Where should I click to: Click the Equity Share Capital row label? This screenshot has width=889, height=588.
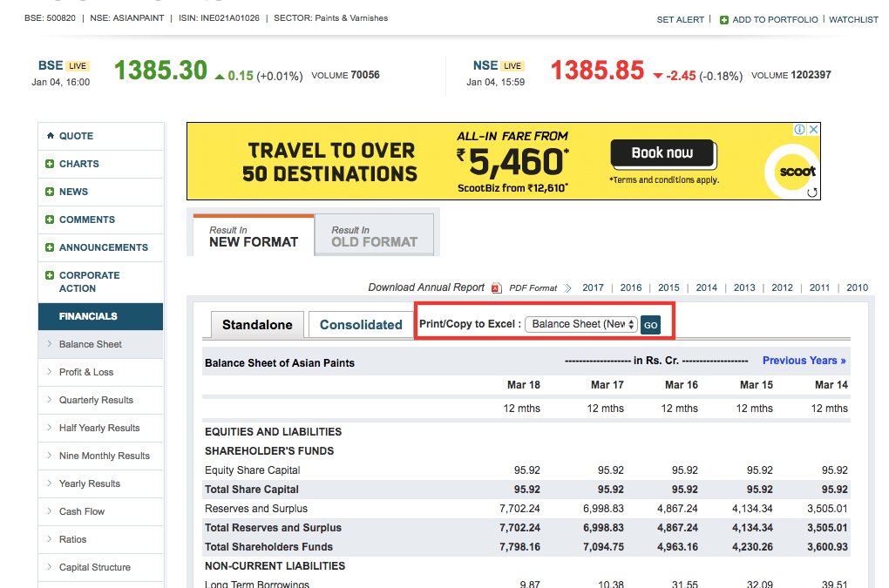coord(252,470)
